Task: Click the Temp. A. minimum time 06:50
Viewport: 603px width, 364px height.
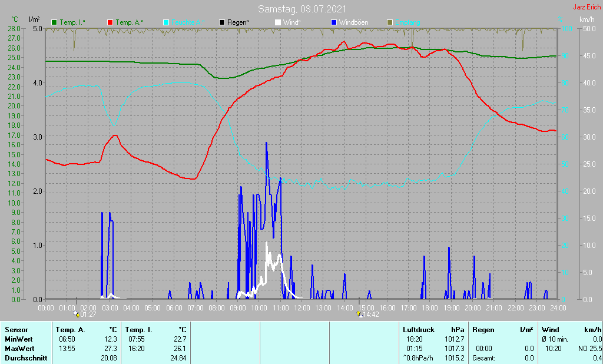Action: 67,339
